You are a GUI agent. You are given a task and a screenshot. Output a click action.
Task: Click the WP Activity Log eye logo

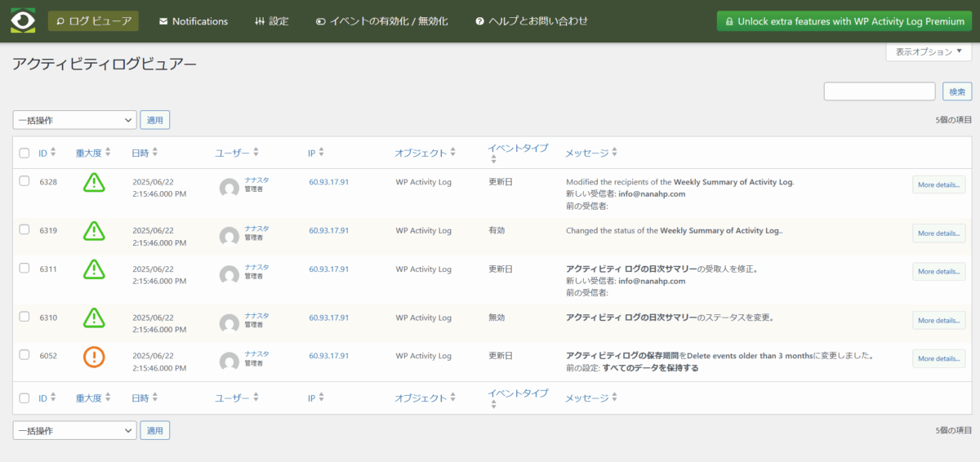(23, 20)
